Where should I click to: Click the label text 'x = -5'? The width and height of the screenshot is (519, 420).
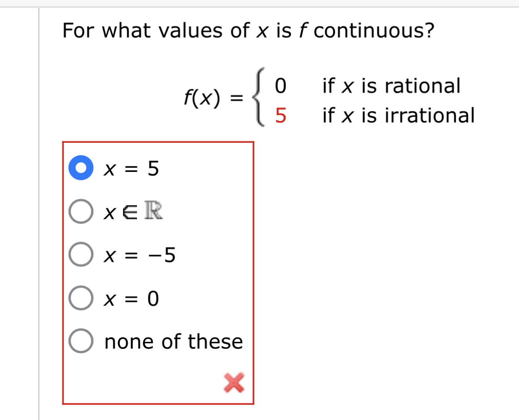click(139, 256)
